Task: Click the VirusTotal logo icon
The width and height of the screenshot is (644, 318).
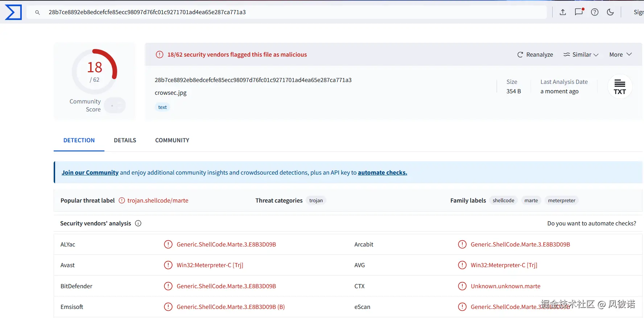Action: (13, 12)
